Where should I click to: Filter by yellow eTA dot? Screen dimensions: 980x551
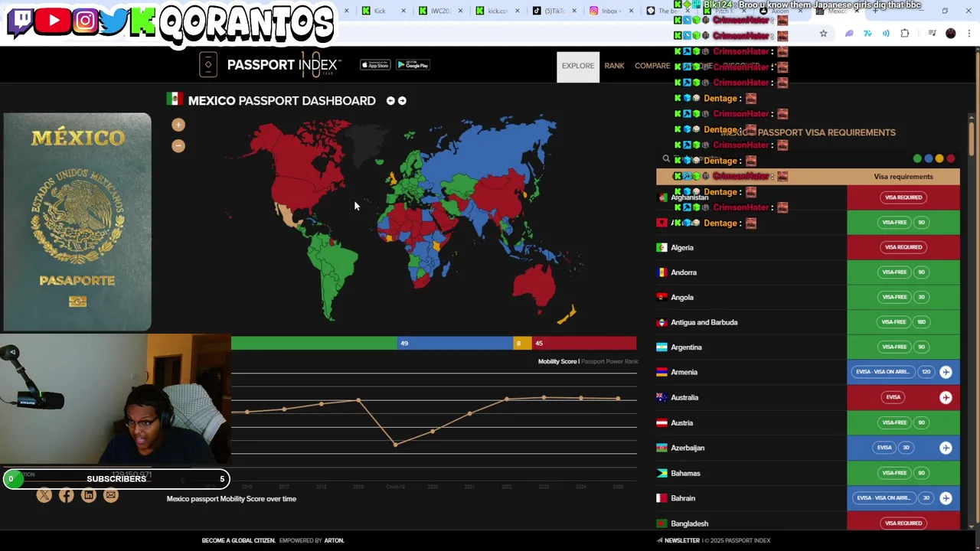[939, 159]
